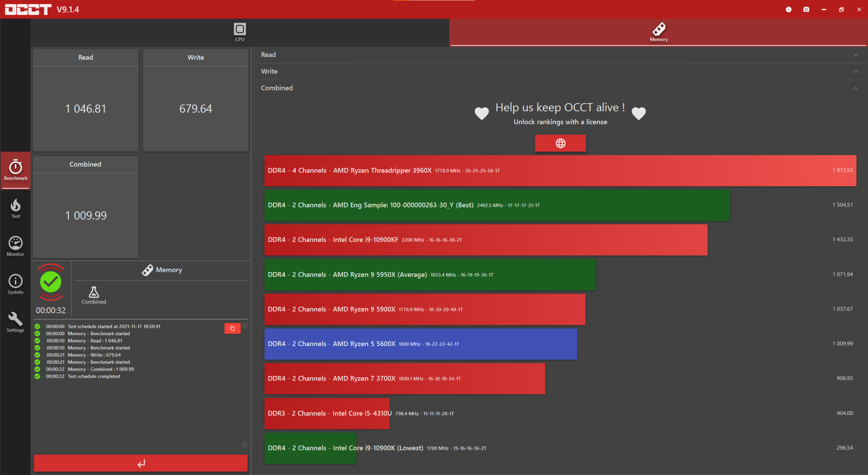Close the OCCT window

(859, 9)
